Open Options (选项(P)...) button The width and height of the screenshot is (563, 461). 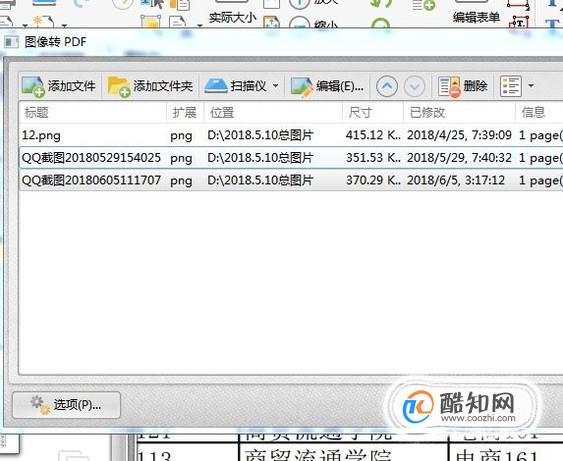(66, 405)
